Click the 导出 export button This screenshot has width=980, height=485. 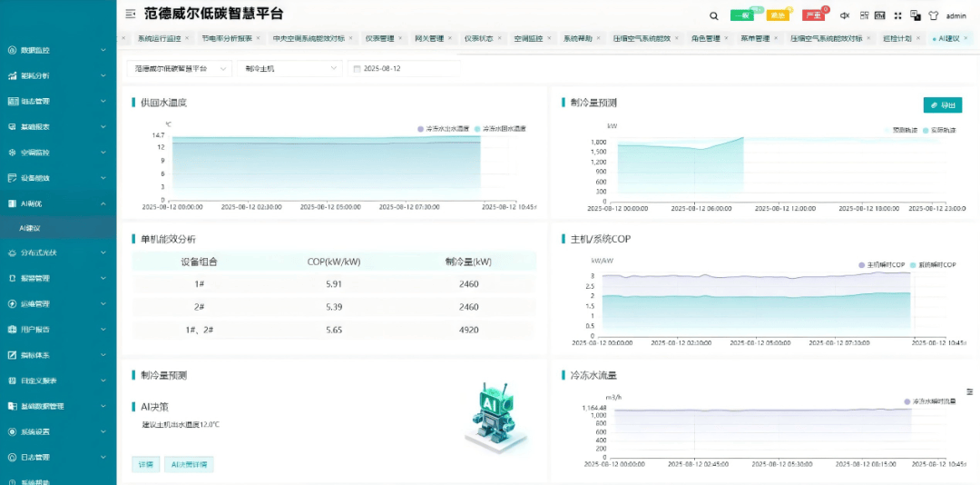pyautogui.click(x=943, y=105)
